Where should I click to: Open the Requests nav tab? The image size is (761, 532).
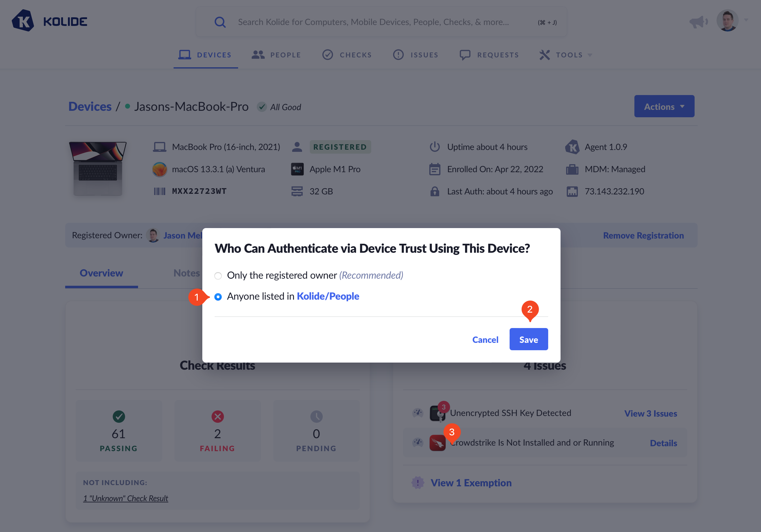click(x=489, y=55)
